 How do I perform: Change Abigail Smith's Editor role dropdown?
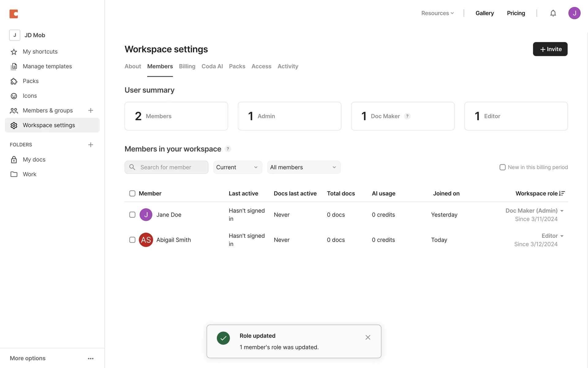click(553, 236)
